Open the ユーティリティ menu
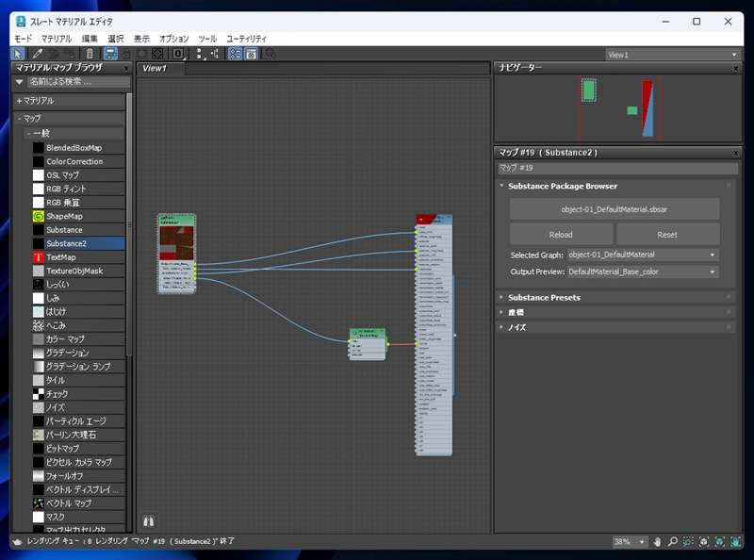Viewport: 754px width, 560px height. [246, 39]
